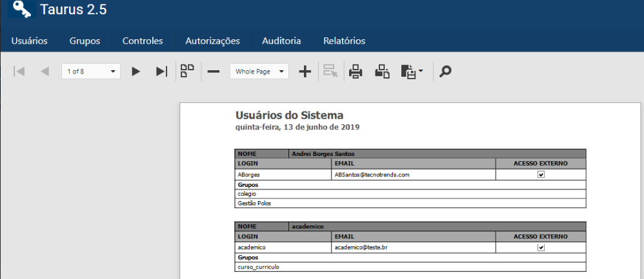This screenshot has height=279, width=644.
Task: Go to the next report page
Action: (136, 72)
